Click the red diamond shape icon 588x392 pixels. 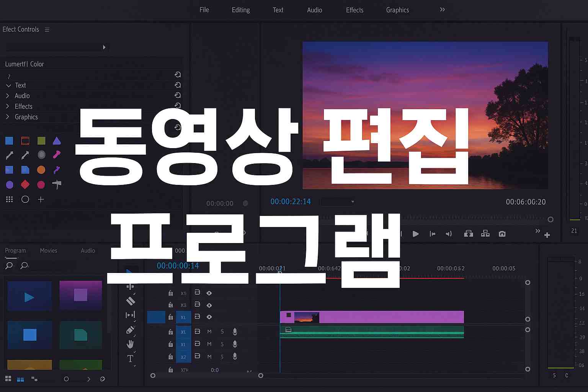(25, 185)
